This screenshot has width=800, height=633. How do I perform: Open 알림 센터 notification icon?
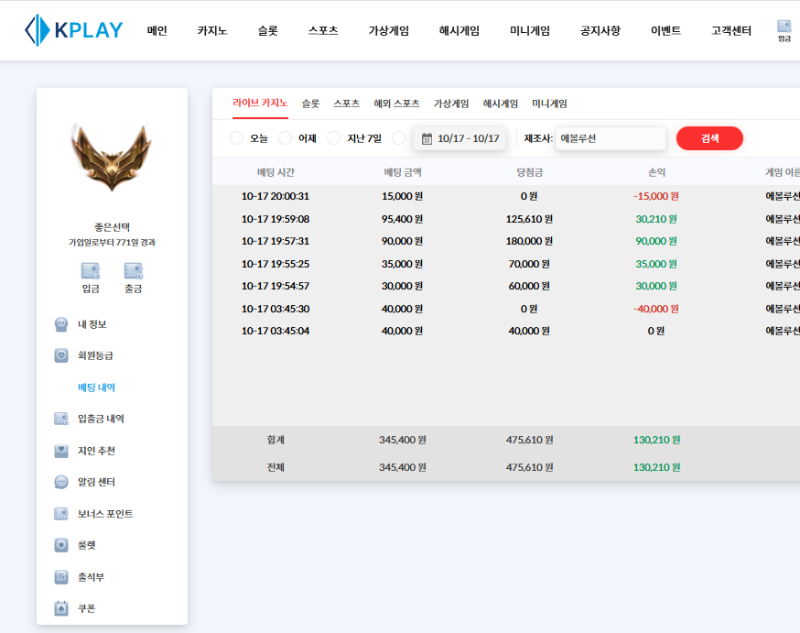point(61,482)
